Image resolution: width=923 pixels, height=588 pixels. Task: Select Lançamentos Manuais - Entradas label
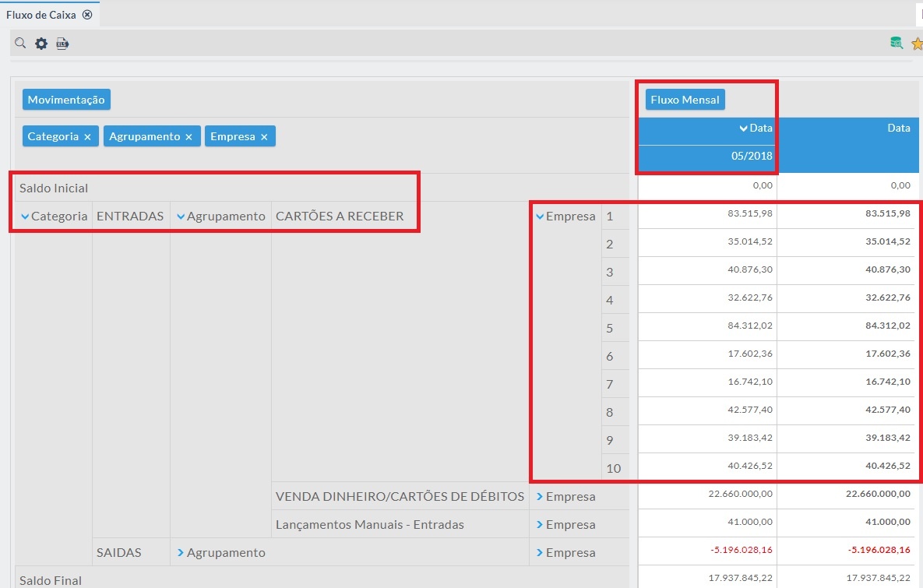tap(370, 524)
